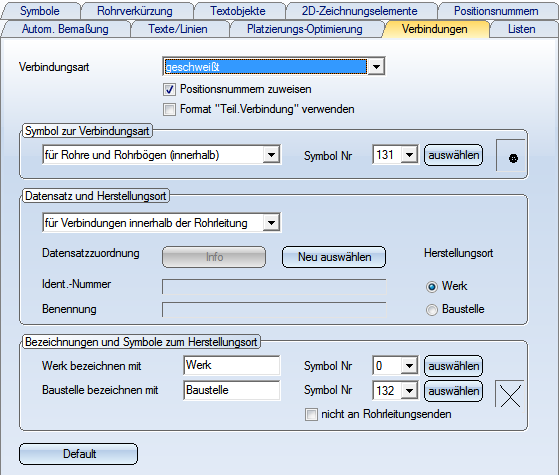Switch to Autom. Bemaßung tab
The image size is (559, 475).
coord(65,29)
